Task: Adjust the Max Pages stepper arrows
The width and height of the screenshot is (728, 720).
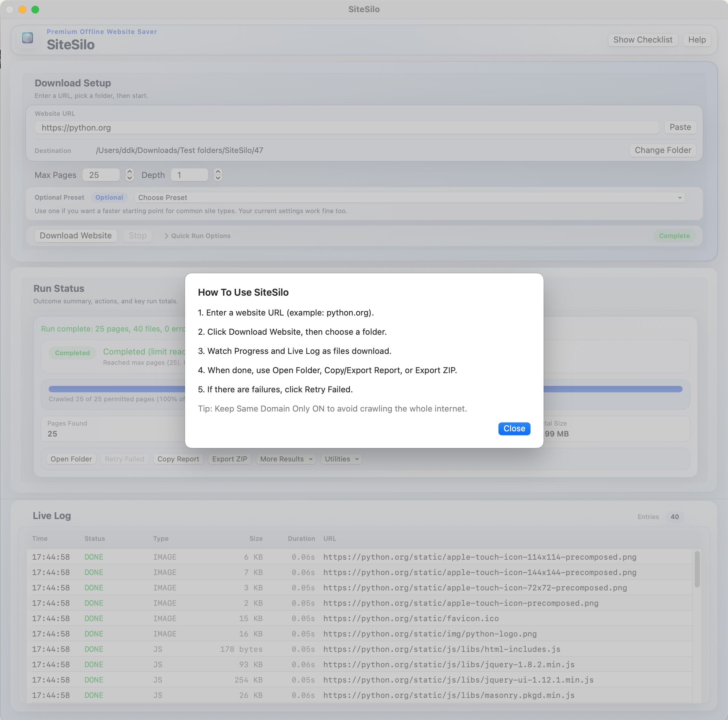Action: [x=129, y=175]
